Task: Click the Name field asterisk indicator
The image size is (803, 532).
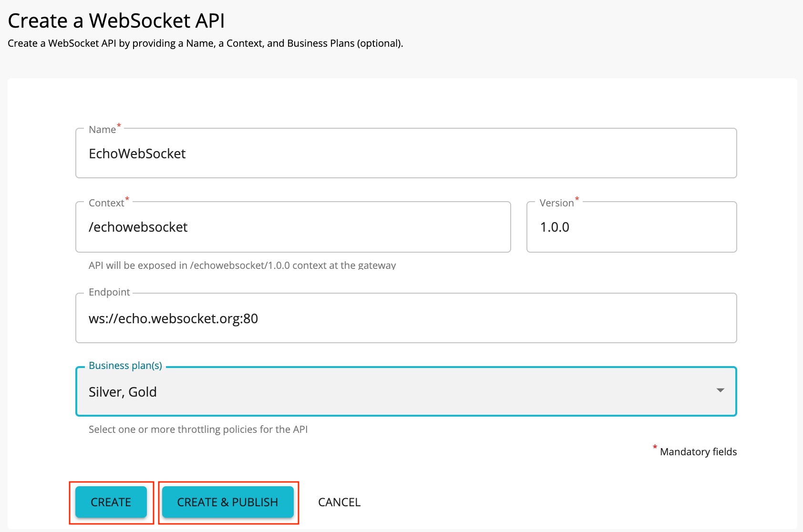Action: click(x=118, y=125)
